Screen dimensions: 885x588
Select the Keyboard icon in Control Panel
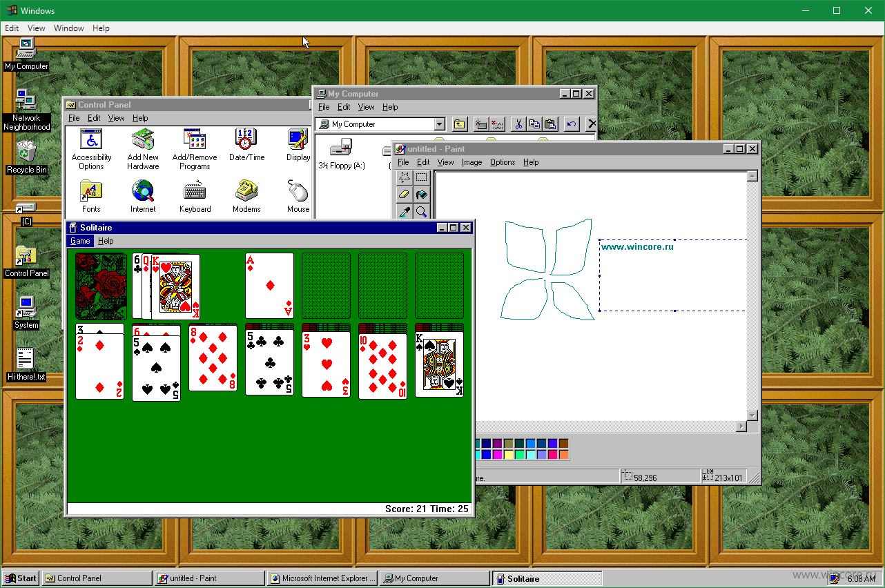click(195, 197)
